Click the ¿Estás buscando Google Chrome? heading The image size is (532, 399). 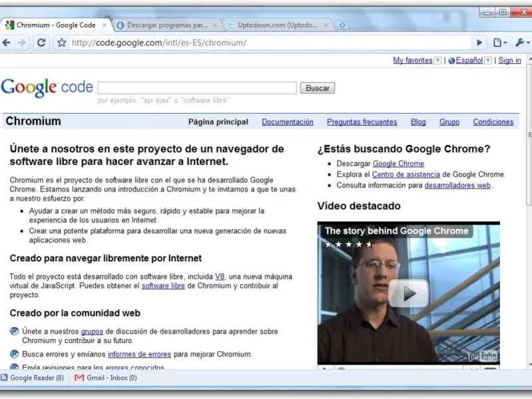404,149
